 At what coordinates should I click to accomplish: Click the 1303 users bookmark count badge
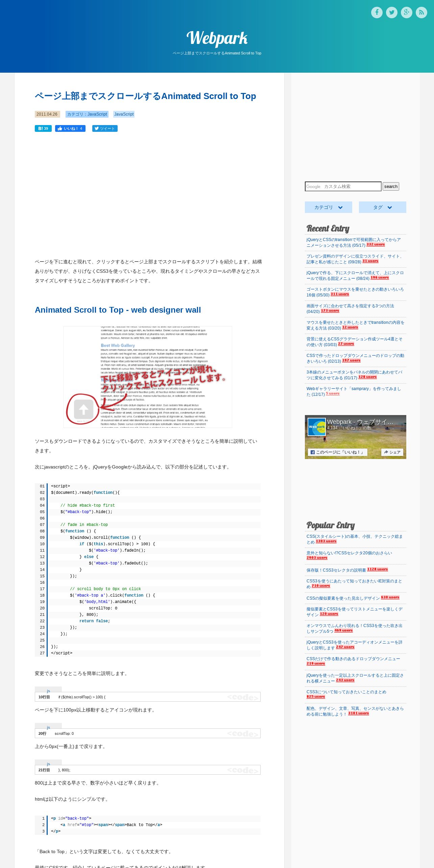tap(326, 541)
